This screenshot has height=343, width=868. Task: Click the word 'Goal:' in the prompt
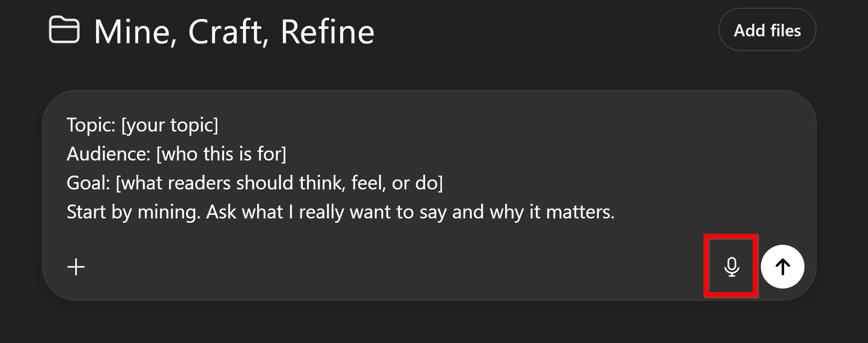pos(89,183)
